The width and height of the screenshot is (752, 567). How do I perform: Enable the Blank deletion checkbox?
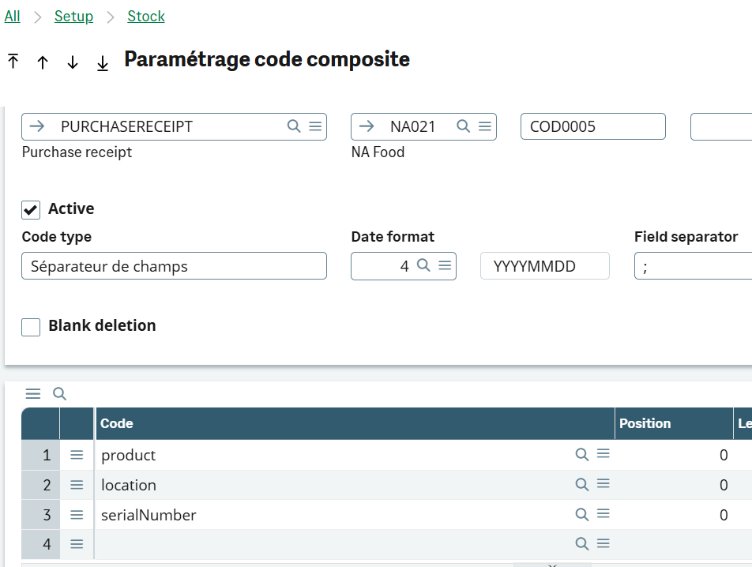(31, 327)
